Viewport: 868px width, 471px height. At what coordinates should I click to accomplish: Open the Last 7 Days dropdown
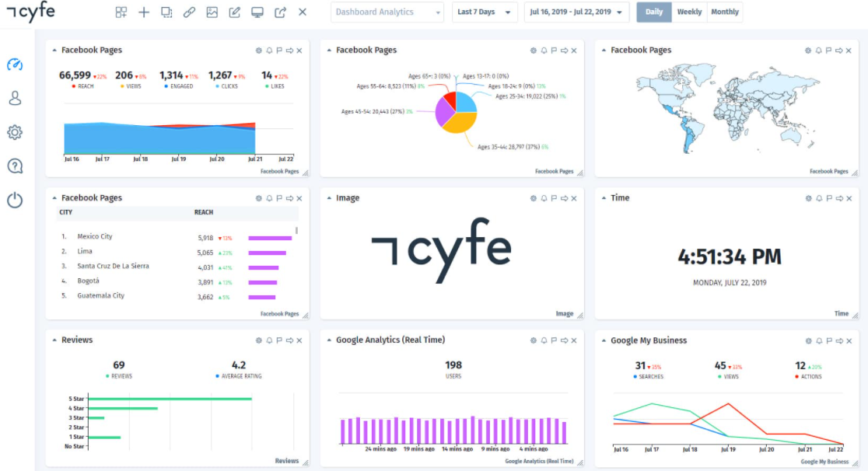[x=485, y=12]
